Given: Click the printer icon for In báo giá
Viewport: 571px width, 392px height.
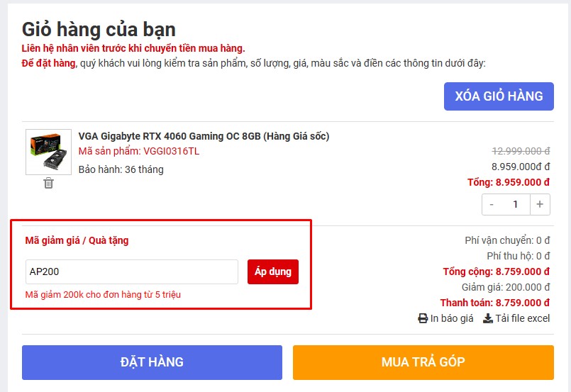Looking at the screenshot, I should (423, 318).
